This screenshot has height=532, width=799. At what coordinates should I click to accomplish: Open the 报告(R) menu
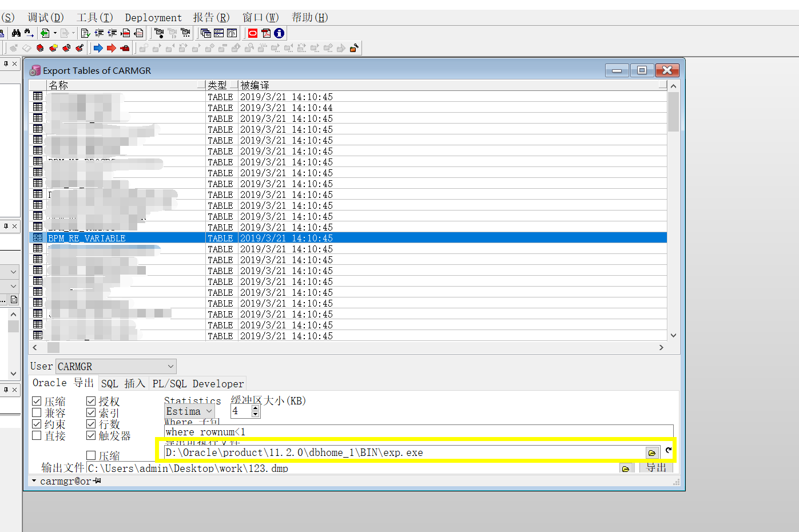pos(212,18)
